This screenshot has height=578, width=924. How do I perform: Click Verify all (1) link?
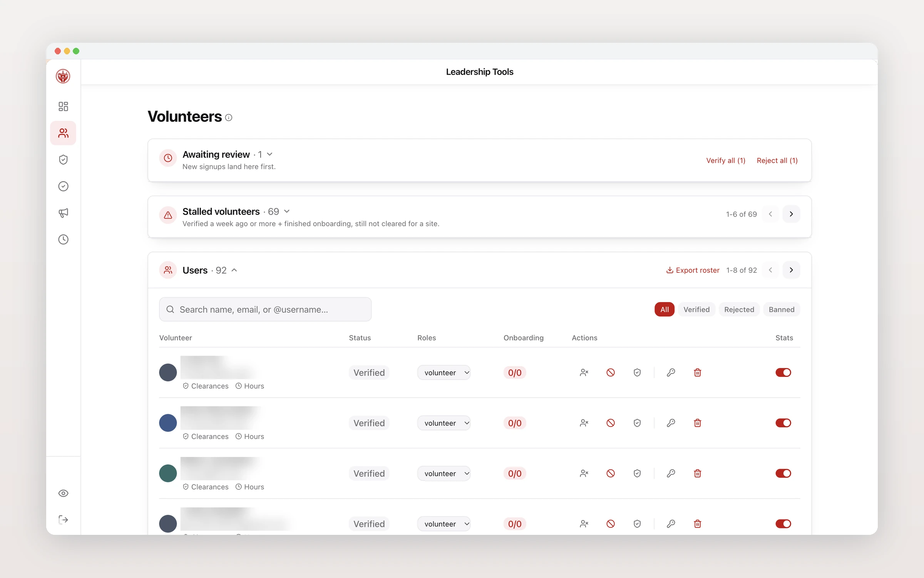(726, 160)
